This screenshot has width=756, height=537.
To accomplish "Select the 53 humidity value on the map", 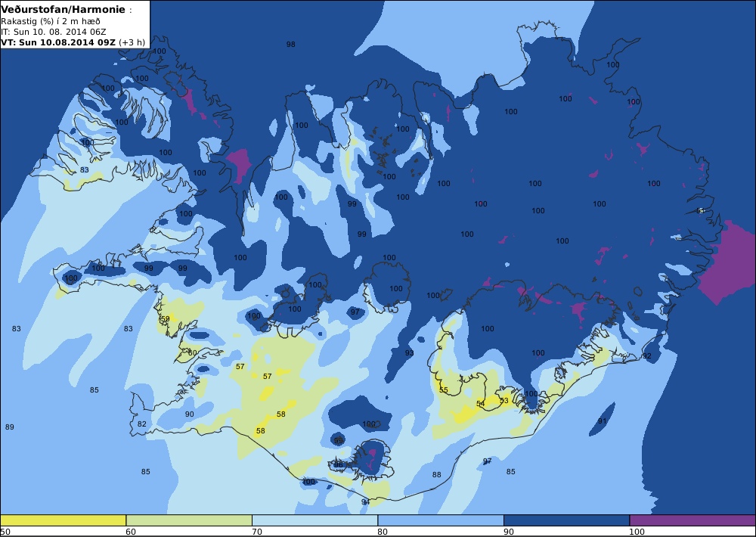I will 503,400.
